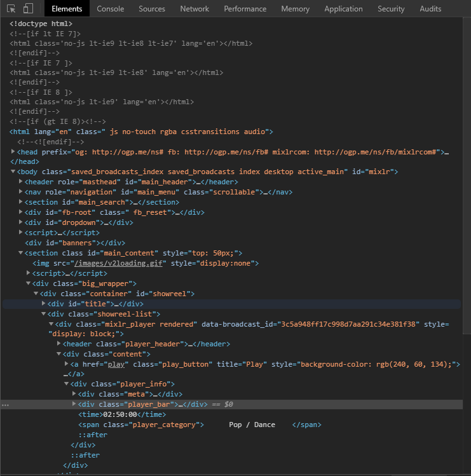The width and height of the screenshot is (471, 476).
Task: Expand the selected player_bar div
Action: [x=74, y=404]
